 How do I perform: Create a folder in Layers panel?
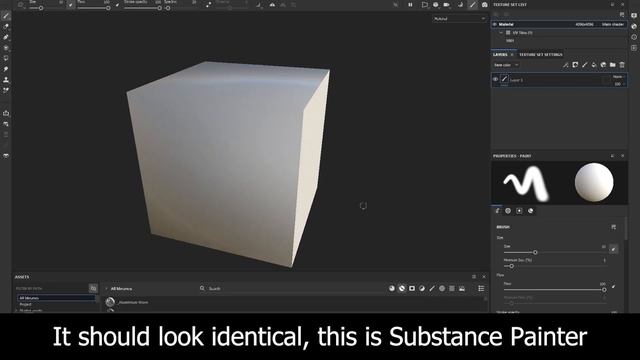(x=613, y=65)
